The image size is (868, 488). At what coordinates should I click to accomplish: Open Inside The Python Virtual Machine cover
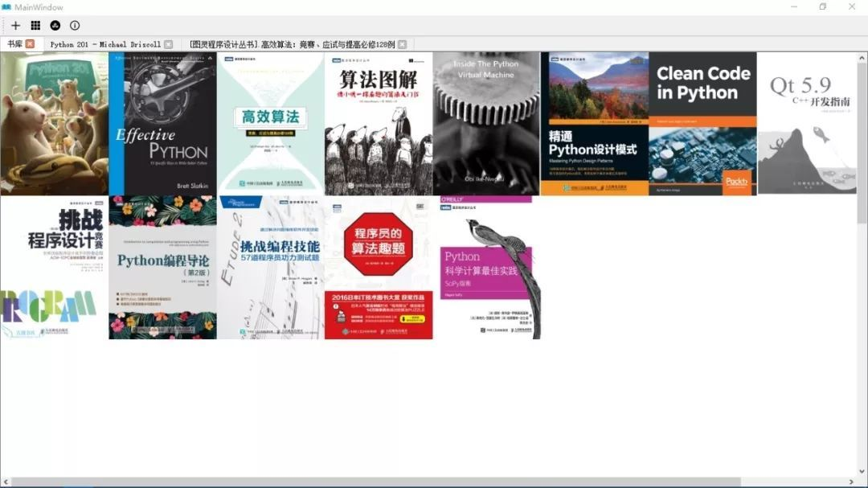coord(486,124)
